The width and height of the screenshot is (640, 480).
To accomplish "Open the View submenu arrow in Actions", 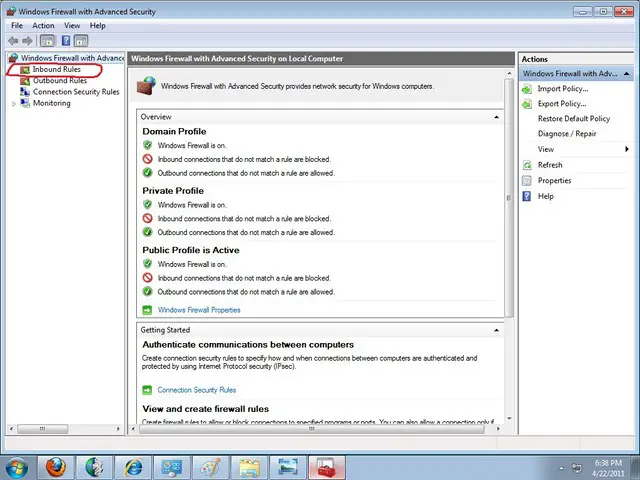I will click(x=627, y=149).
